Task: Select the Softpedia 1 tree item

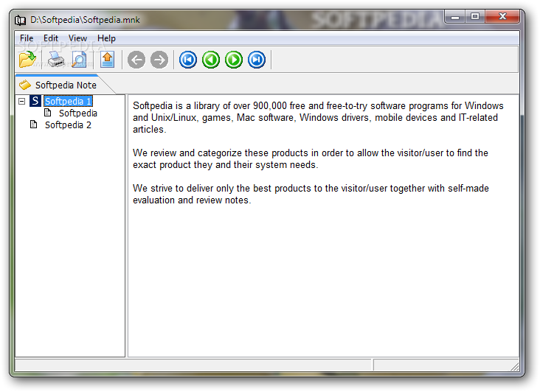Action: tap(68, 101)
